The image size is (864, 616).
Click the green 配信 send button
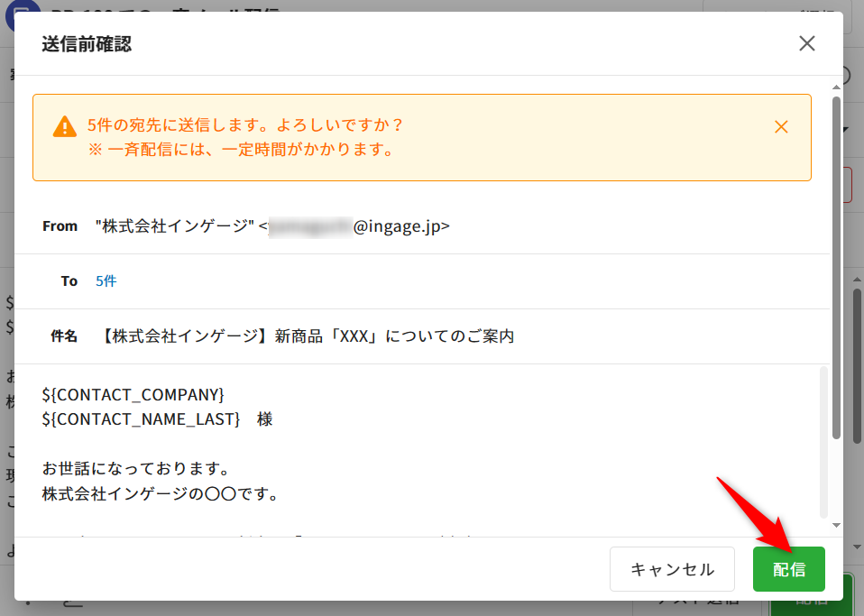(788, 569)
